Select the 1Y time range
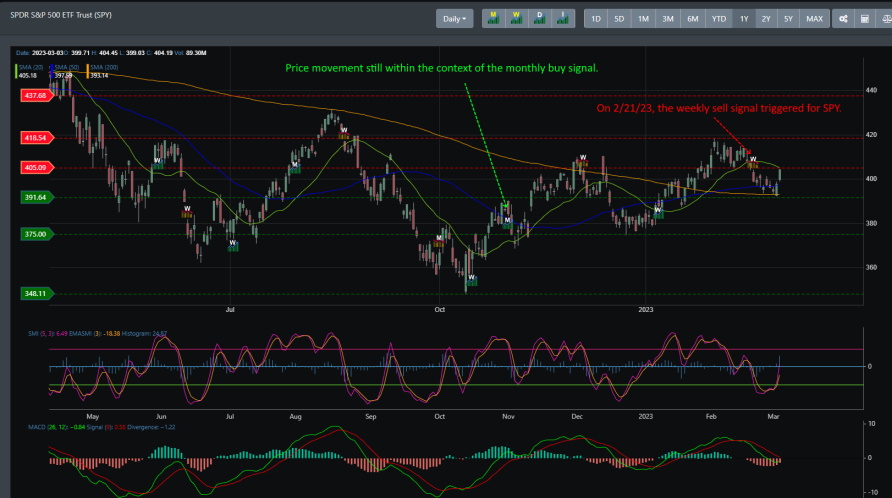This screenshot has height=498, width=892. click(744, 19)
